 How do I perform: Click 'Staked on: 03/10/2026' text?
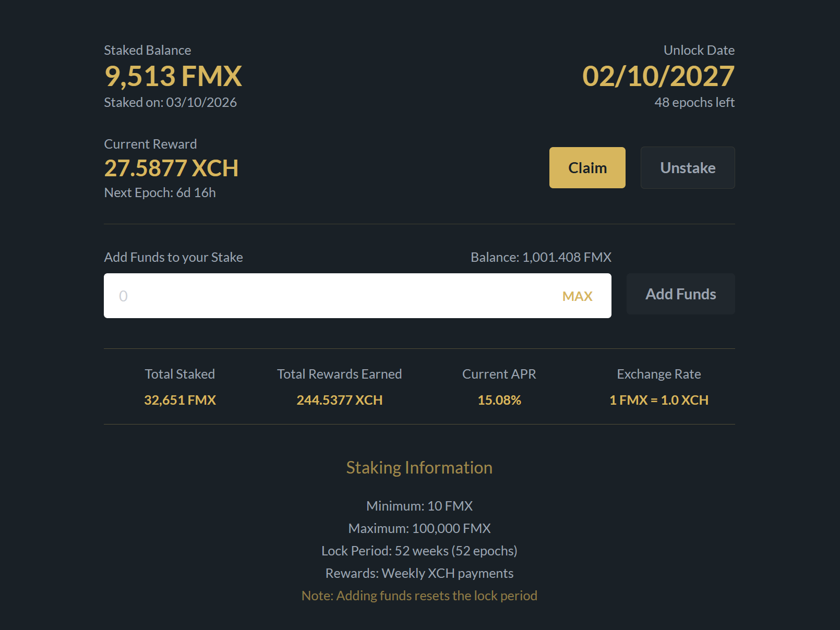(x=170, y=102)
